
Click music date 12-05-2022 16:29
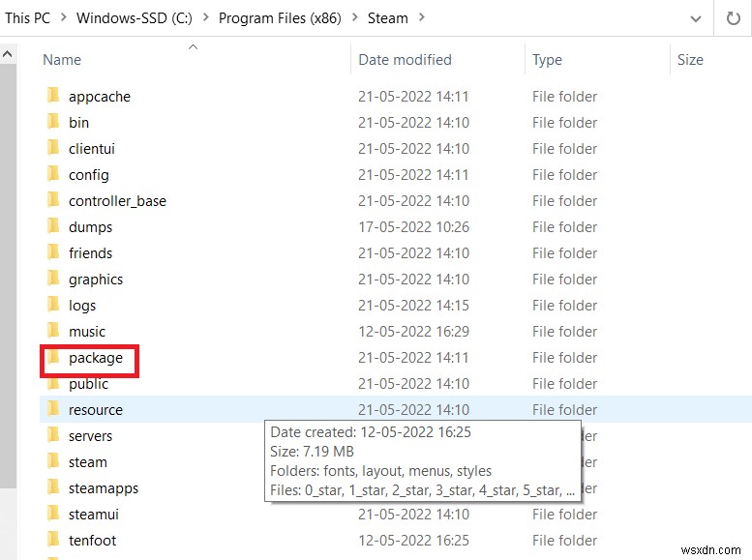pos(413,332)
